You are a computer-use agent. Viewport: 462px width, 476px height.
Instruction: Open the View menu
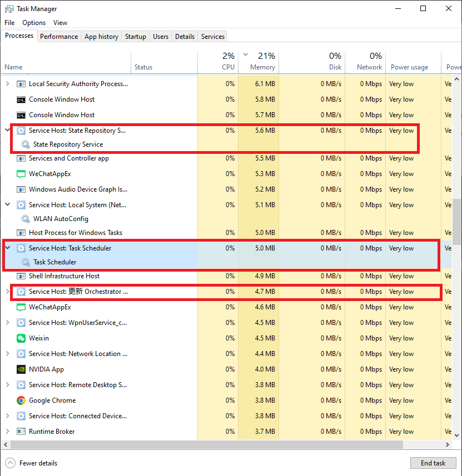point(60,23)
